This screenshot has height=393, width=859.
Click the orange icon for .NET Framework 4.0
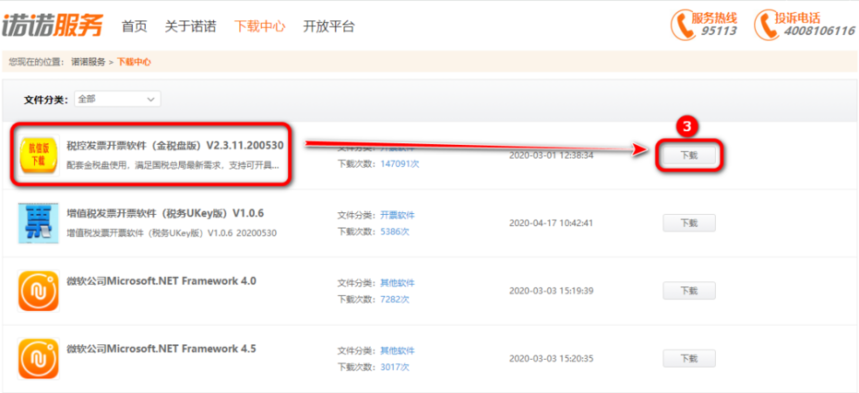tap(38, 291)
